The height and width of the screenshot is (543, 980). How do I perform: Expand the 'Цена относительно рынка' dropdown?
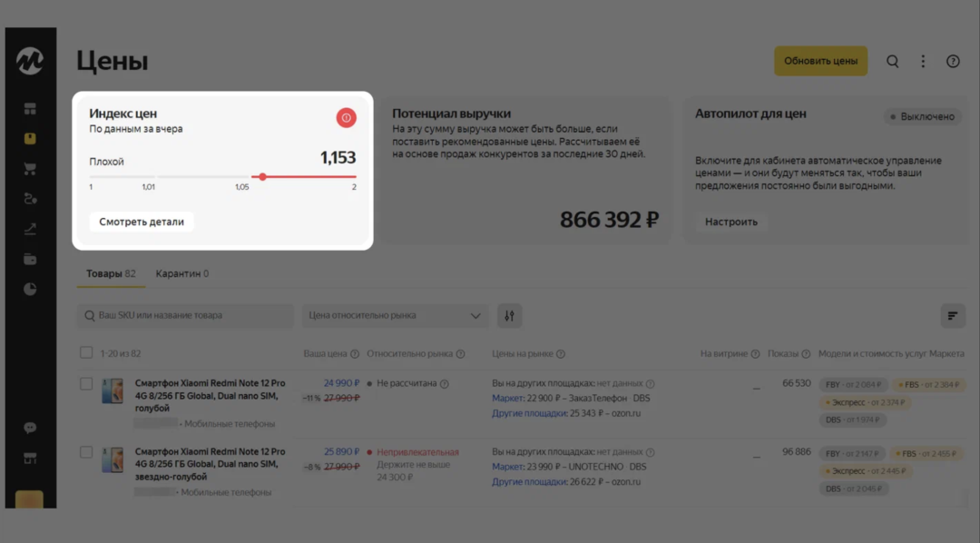coord(395,316)
